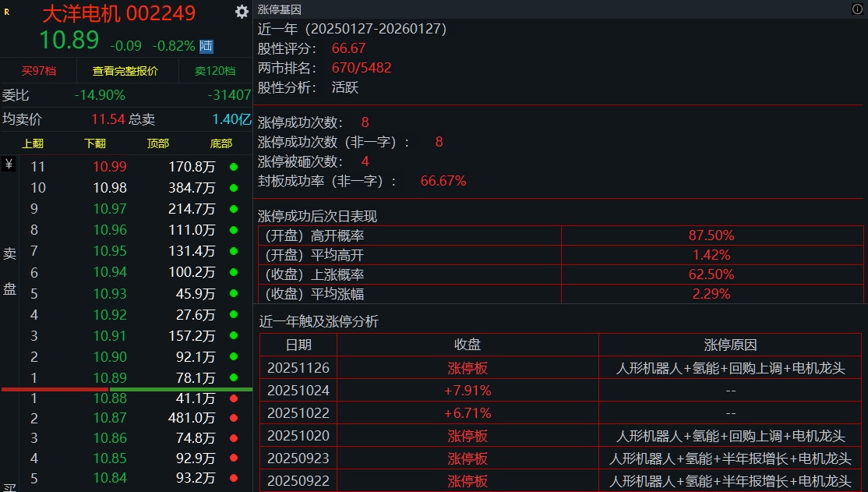Click green dot beside price 10.95
The width and height of the screenshot is (868, 492).
[x=234, y=251]
